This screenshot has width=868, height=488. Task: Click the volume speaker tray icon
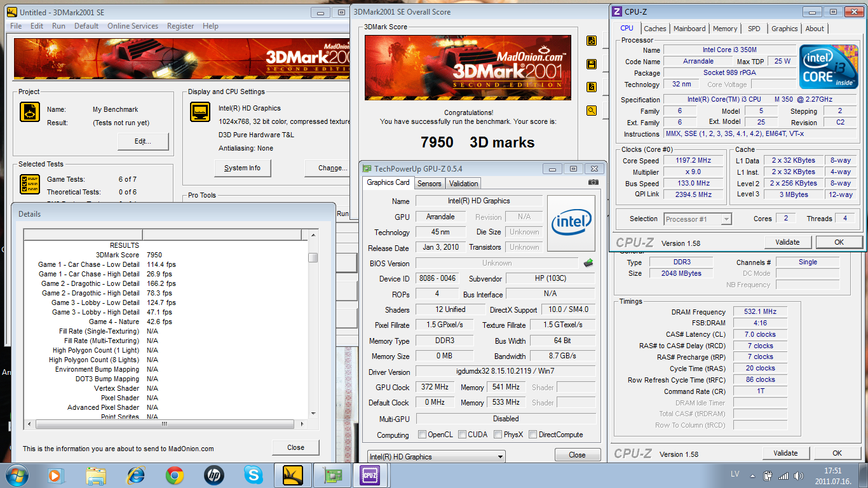[798, 475]
